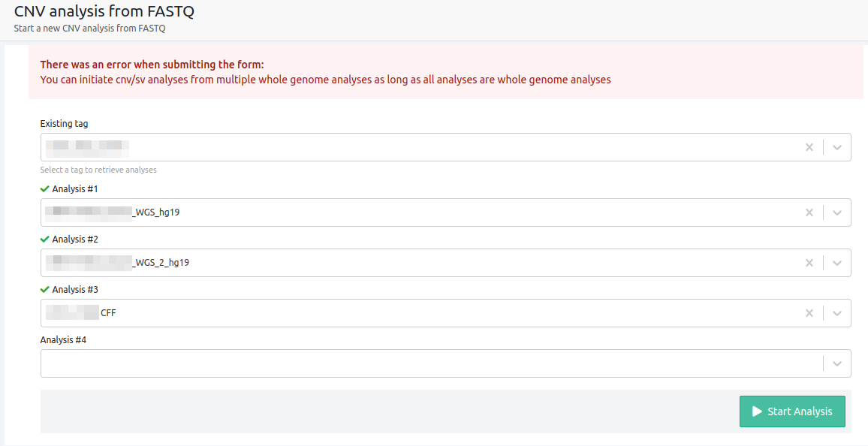Click the play icon on Start Analysis
Image resolution: width=868 pixels, height=446 pixels.
point(757,411)
